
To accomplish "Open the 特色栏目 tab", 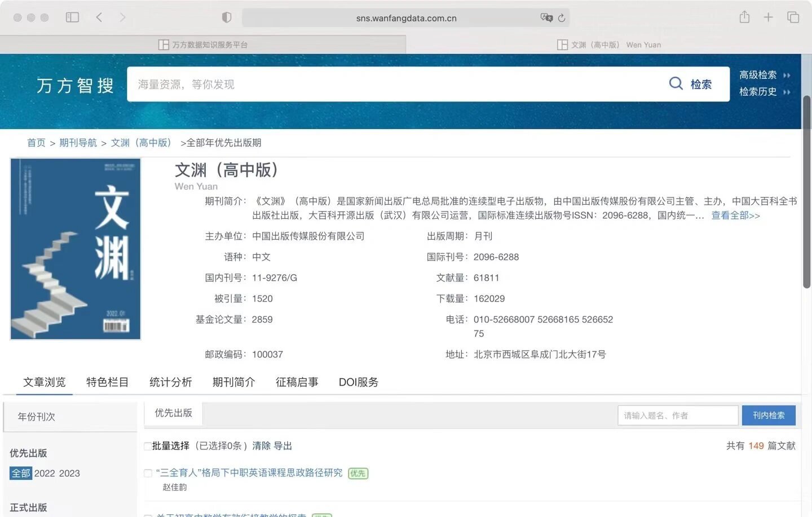I will coord(108,382).
